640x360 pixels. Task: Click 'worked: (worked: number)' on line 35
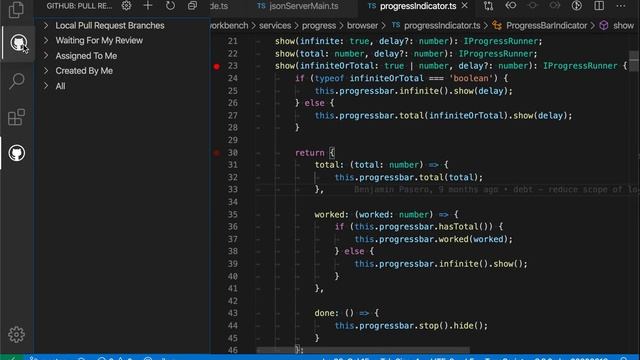coord(374,214)
